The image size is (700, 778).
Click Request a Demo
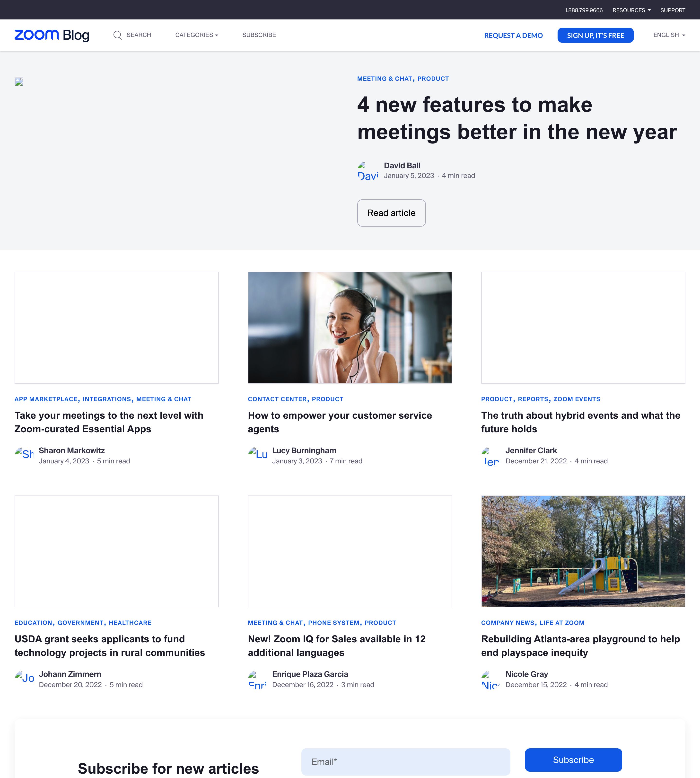pyautogui.click(x=513, y=35)
